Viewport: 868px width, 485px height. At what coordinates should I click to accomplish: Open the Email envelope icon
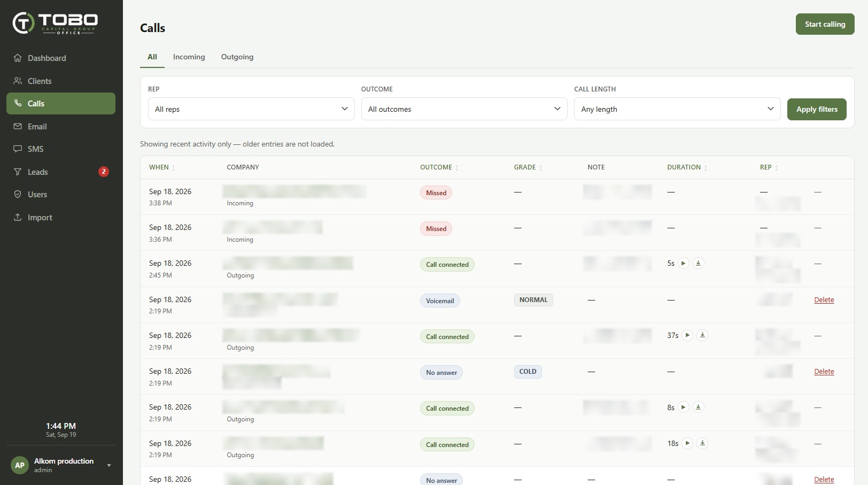tap(18, 126)
